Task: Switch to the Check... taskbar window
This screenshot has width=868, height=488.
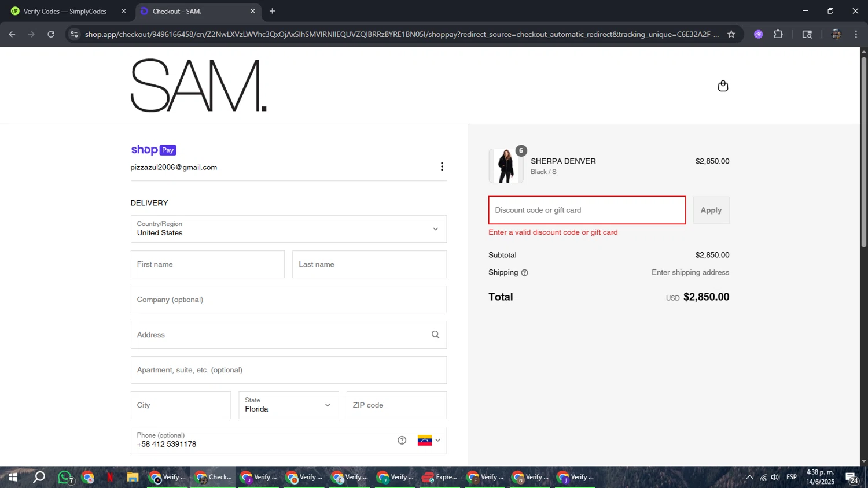Action: point(213,477)
